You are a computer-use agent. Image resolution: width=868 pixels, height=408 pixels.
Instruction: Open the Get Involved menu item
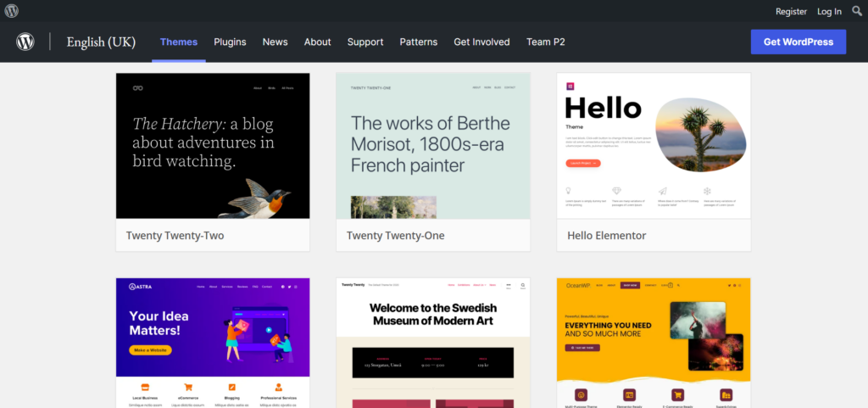(x=481, y=42)
